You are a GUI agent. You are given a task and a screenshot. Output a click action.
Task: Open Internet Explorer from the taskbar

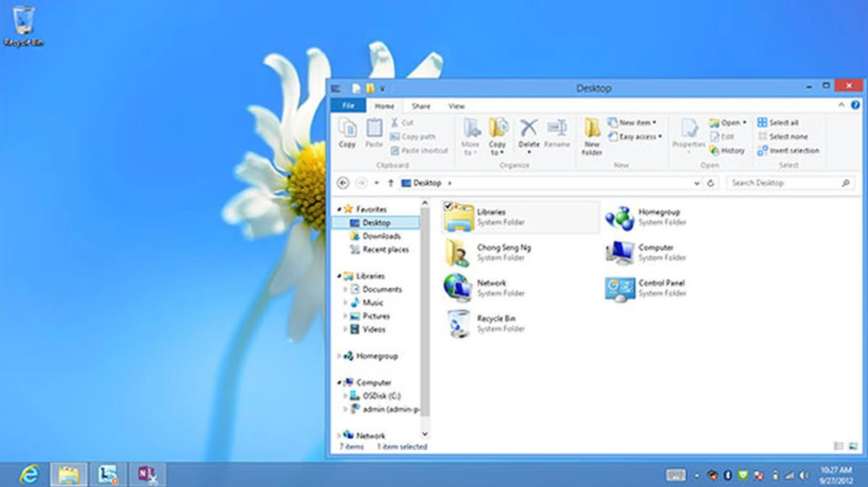(29, 474)
